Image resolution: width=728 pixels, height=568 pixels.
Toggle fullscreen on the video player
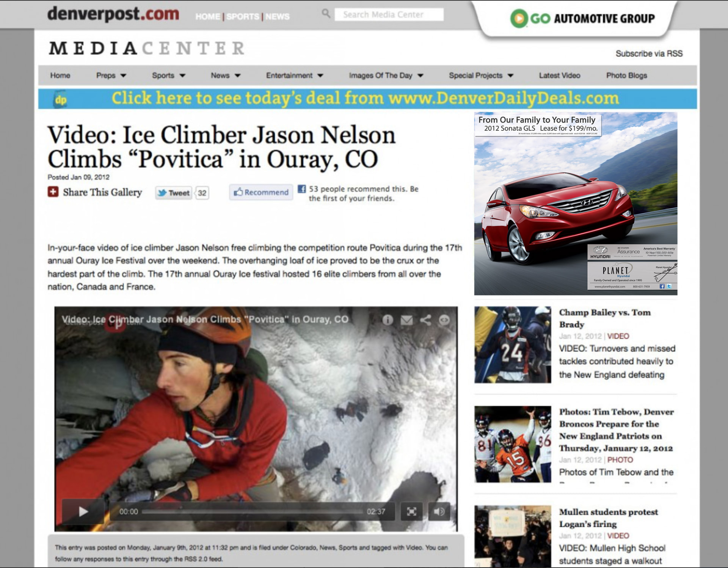point(411,511)
